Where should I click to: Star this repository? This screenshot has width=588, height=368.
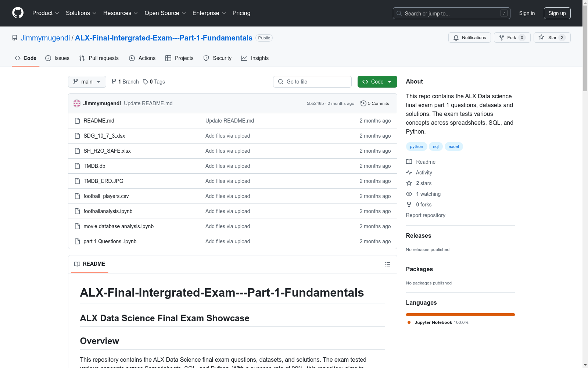tap(552, 38)
